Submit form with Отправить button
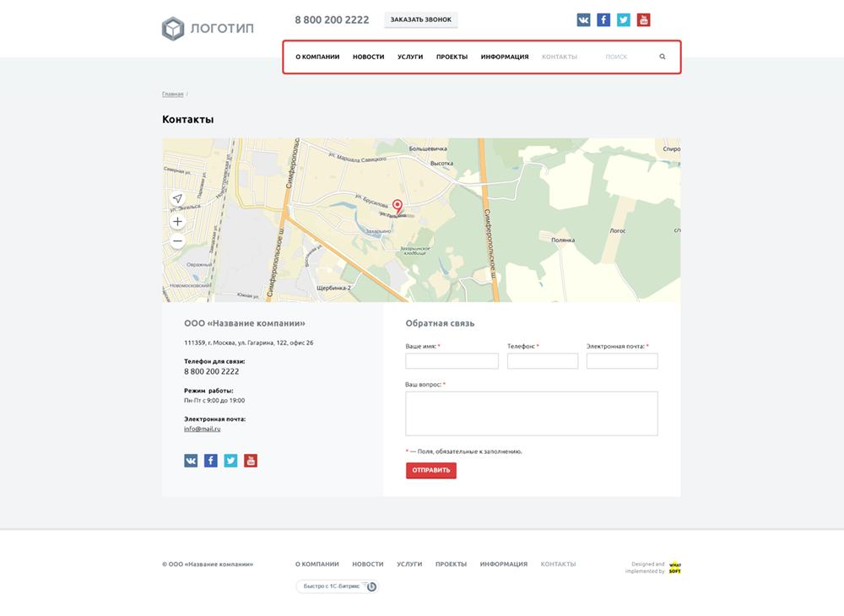 pyautogui.click(x=430, y=470)
